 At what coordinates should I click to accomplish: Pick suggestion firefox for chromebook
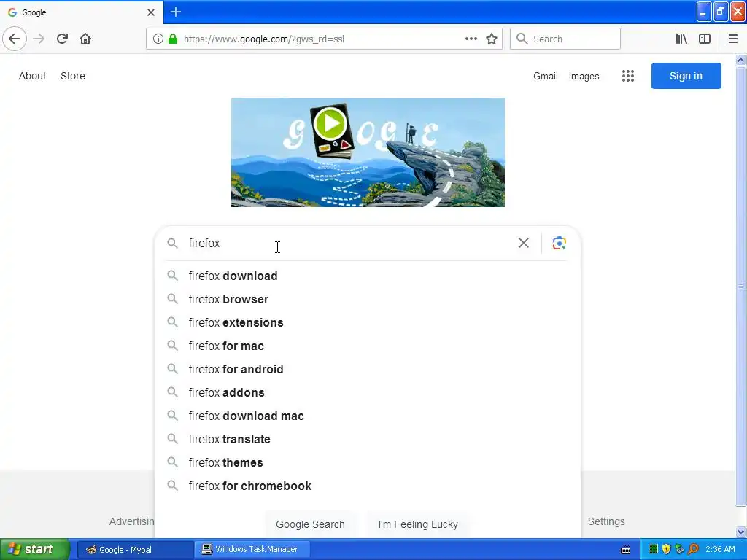[x=367, y=486]
